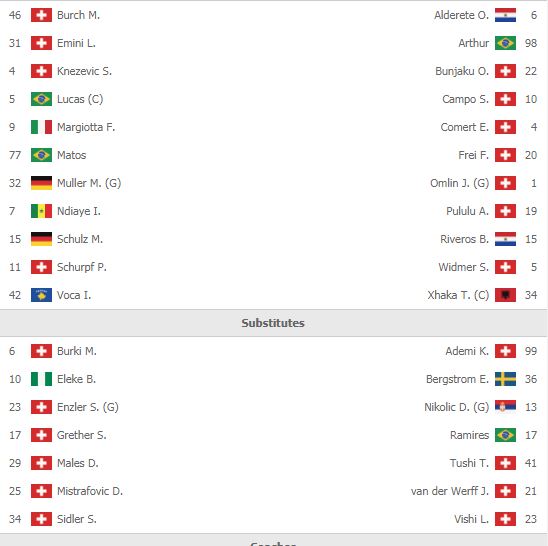Click the Nigerian flag next to Eleke B.
The height and width of the screenshot is (546, 548).
pos(41,379)
